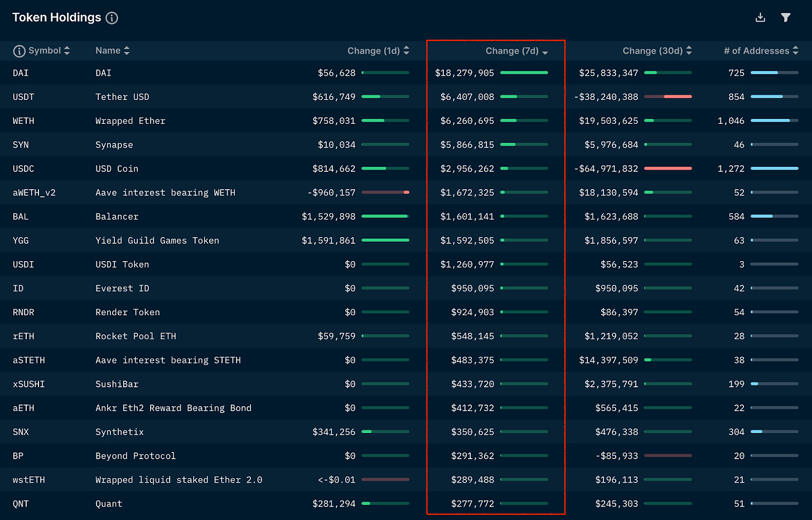Click the info icon beside Symbol header
The width and height of the screenshot is (812, 520).
tap(19, 51)
